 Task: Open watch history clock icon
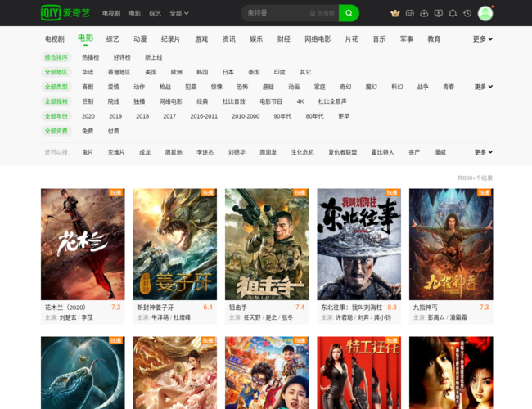467,13
